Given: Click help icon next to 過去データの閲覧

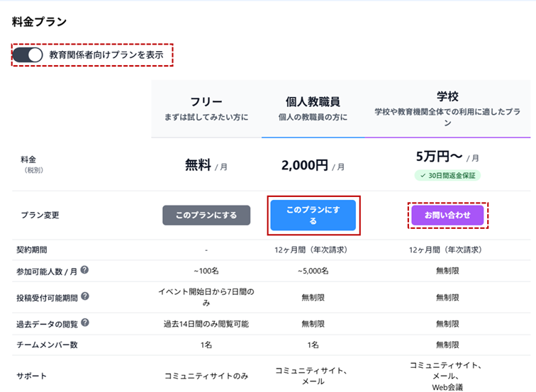Looking at the screenshot, I should (x=85, y=323).
